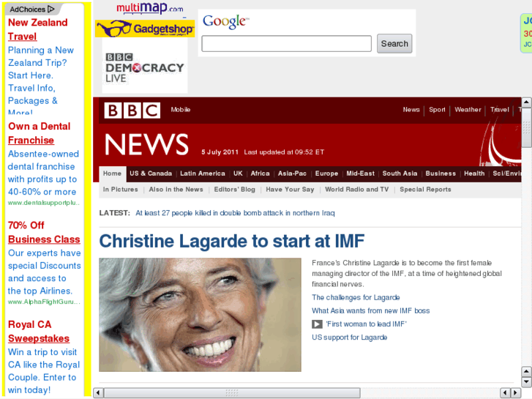The image size is (532, 399).
Task: Open the BBC Democracy Live logo
Action: [145, 68]
